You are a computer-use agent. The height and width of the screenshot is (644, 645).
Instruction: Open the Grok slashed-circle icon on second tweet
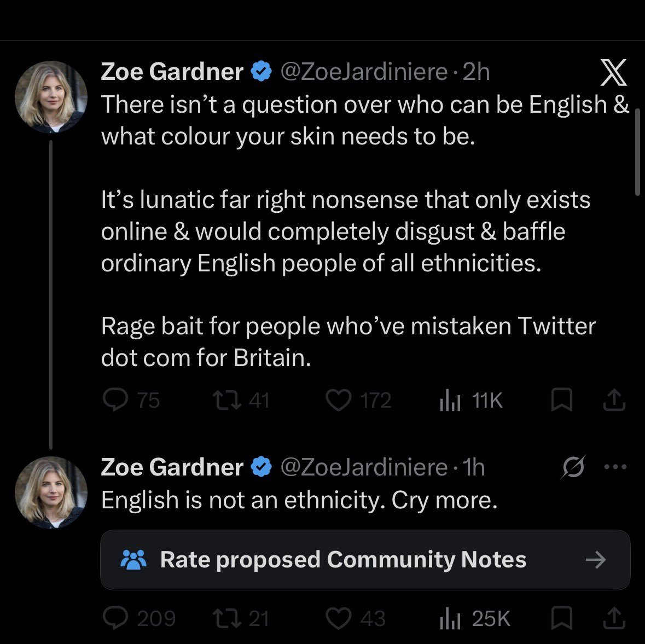(573, 467)
